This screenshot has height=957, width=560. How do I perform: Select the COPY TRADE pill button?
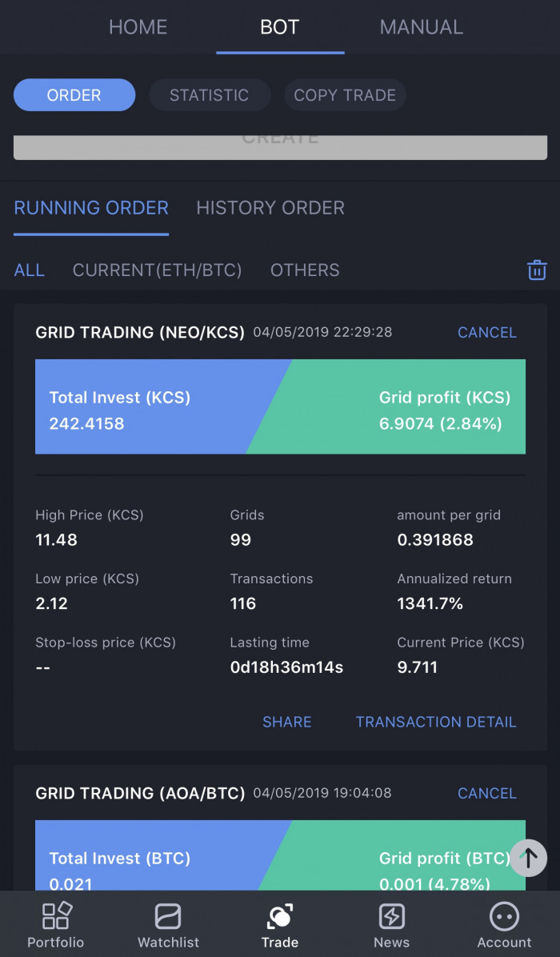[x=346, y=95]
